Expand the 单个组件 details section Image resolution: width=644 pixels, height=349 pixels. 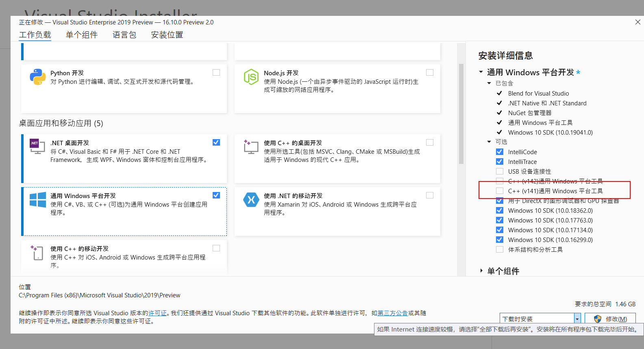point(481,271)
